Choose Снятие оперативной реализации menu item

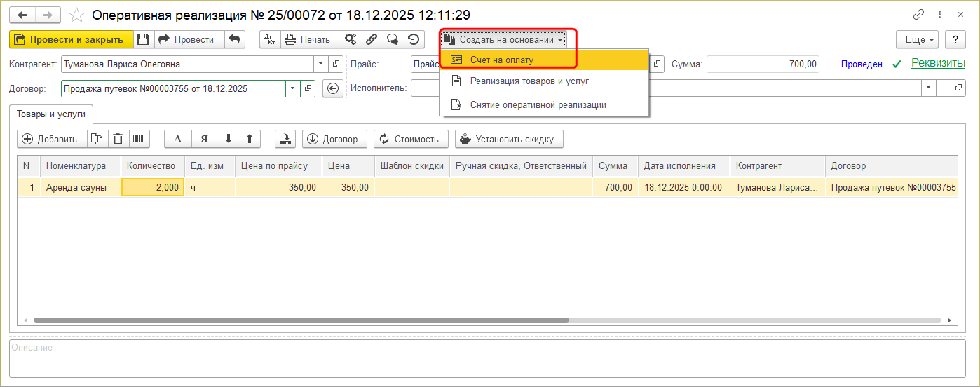click(x=543, y=104)
